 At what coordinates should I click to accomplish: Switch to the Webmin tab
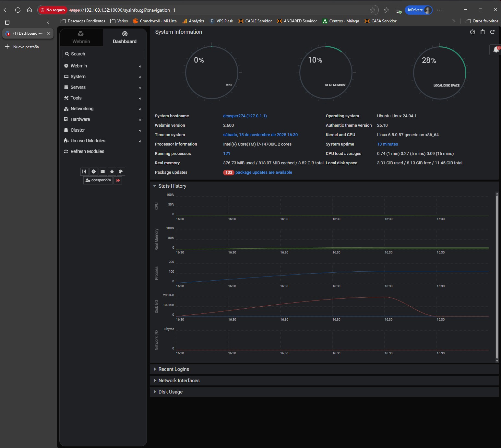(81, 38)
